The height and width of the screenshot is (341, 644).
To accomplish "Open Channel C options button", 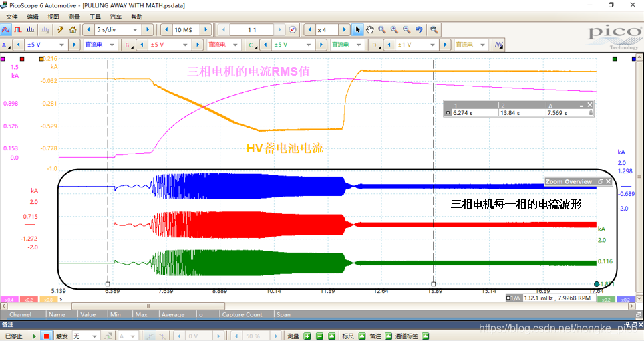I will tap(252, 45).
